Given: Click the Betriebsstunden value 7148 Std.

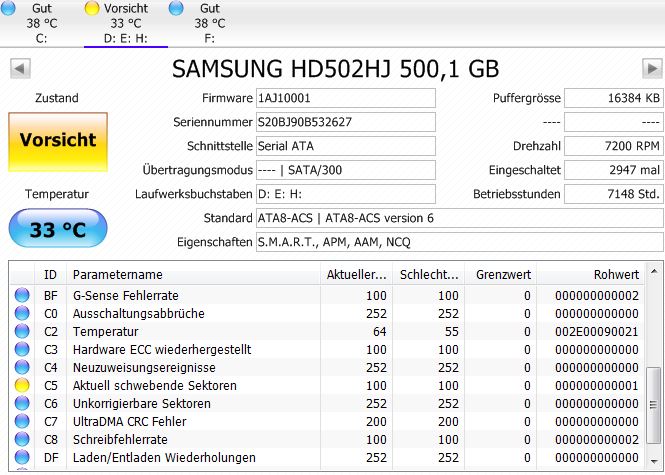Looking at the screenshot, I should 614,194.
